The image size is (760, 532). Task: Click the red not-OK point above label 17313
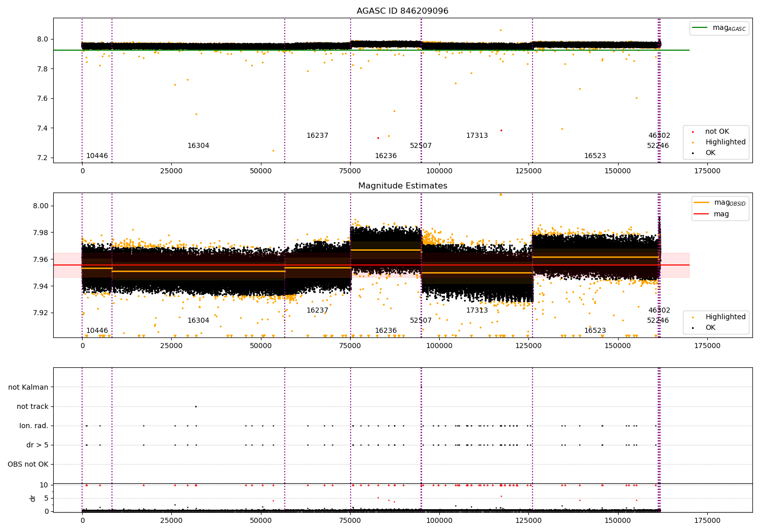[501, 130]
